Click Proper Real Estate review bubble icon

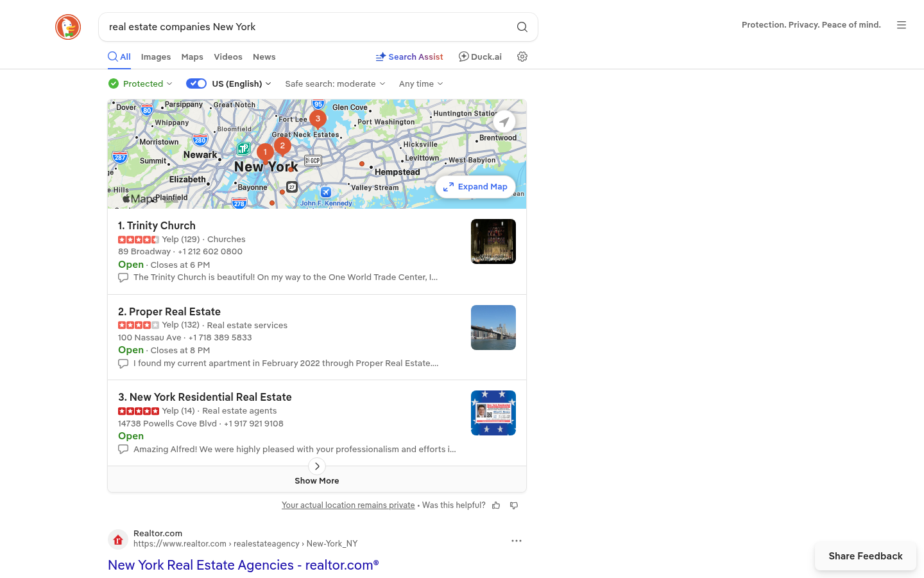tap(123, 363)
